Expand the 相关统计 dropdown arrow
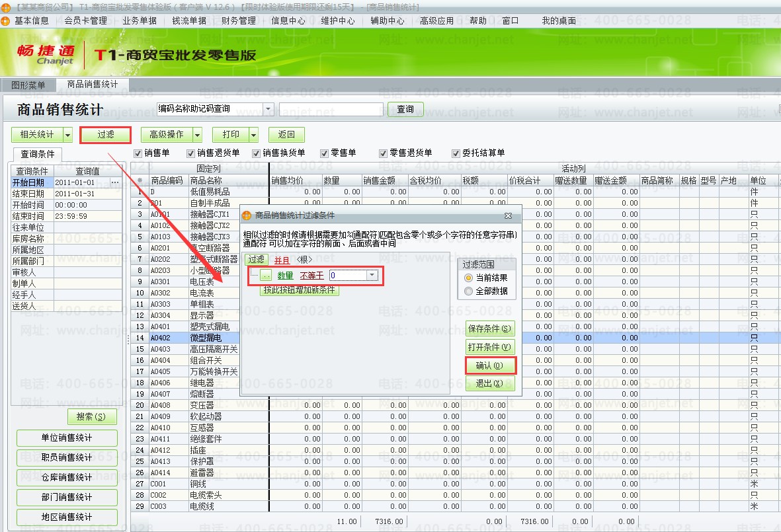781x532 pixels. 67,135
